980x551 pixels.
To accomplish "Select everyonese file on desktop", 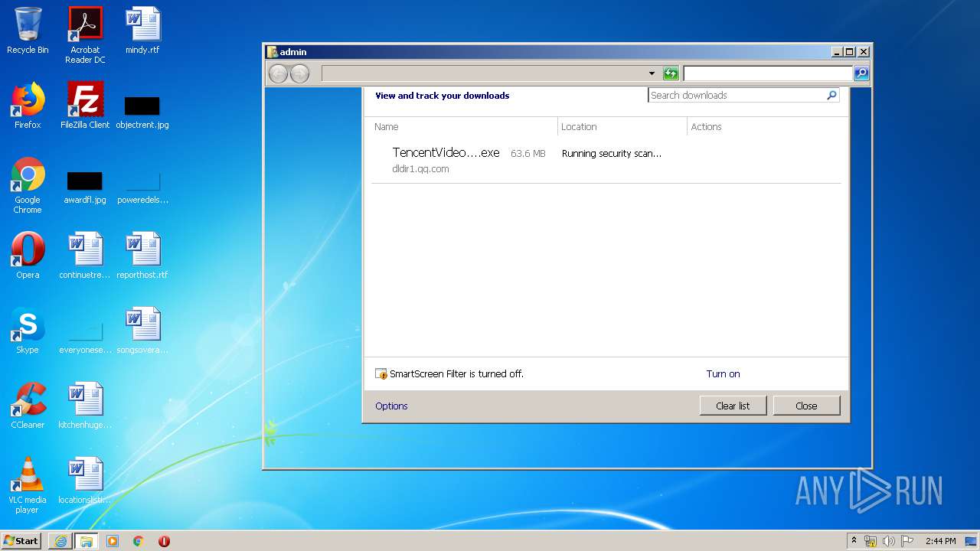I will pyautogui.click(x=85, y=338).
